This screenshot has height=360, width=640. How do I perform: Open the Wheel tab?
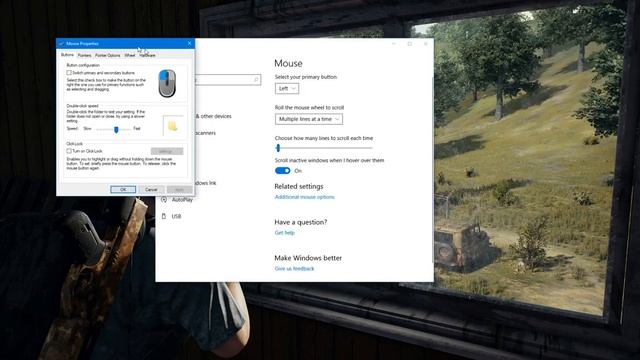pyautogui.click(x=130, y=55)
